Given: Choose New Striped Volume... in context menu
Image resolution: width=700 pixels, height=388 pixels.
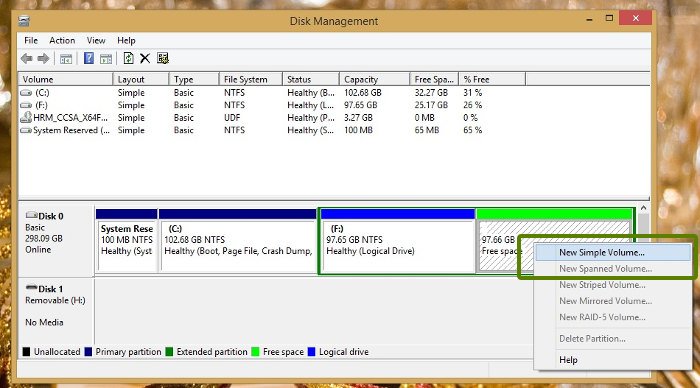Looking at the screenshot, I should 613,284.
